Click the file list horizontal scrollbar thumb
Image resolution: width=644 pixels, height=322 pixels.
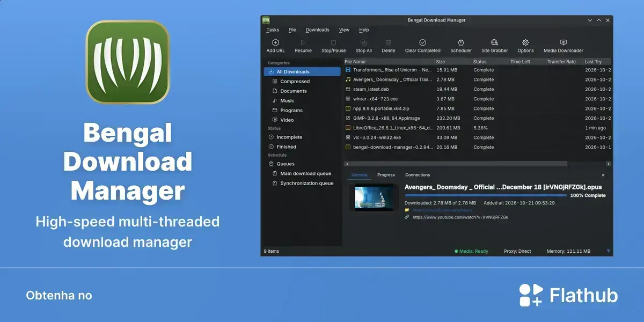(x=458, y=164)
